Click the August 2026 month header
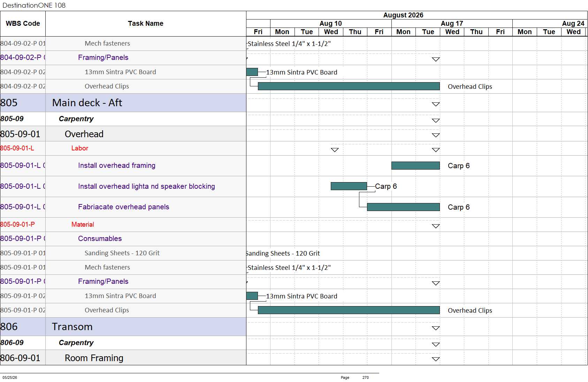This screenshot has height=382, width=588. click(x=403, y=15)
